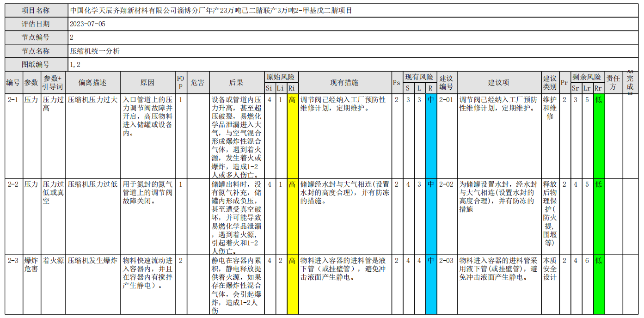
Task: Click green 低 risk cell in row 2-3
Action: (x=599, y=284)
